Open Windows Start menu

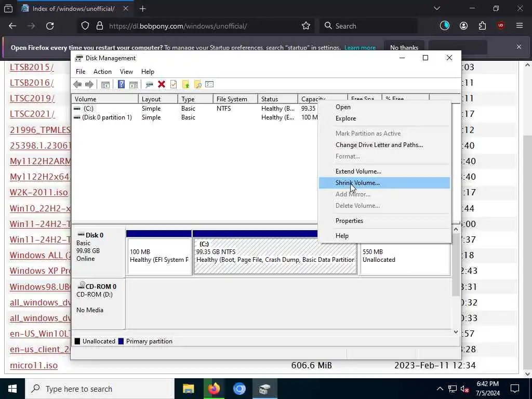click(x=12, y=389)
